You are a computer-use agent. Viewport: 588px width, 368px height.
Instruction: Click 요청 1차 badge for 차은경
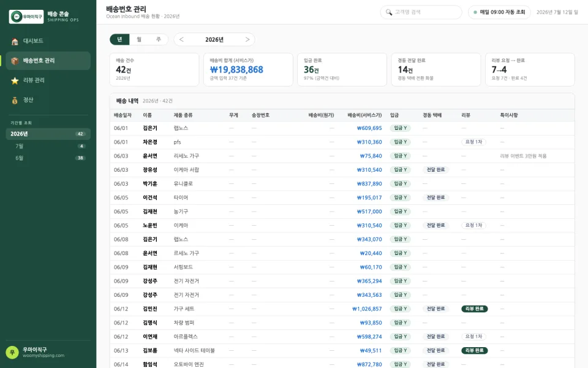coord(473,142)
